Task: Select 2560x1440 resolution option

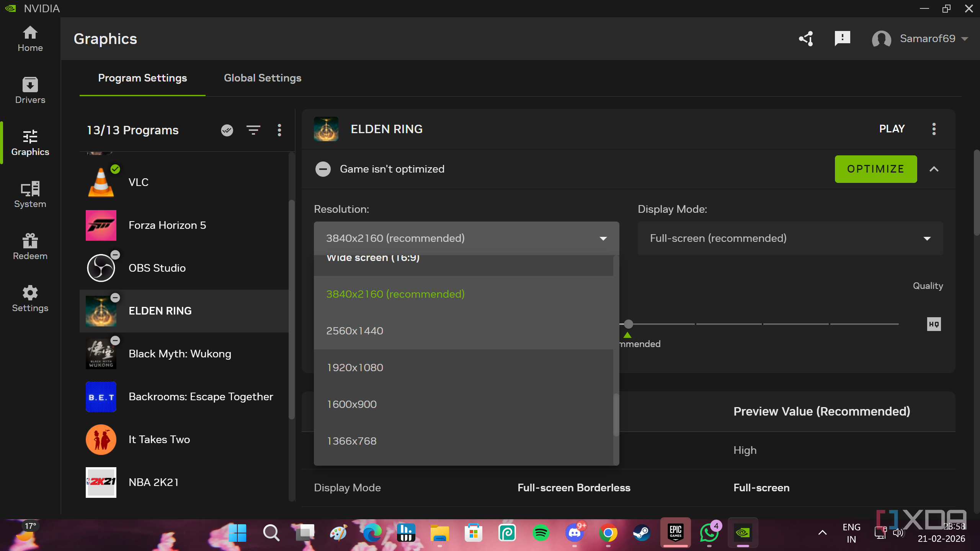Action: pyautogui.click(x=354, y=331)
